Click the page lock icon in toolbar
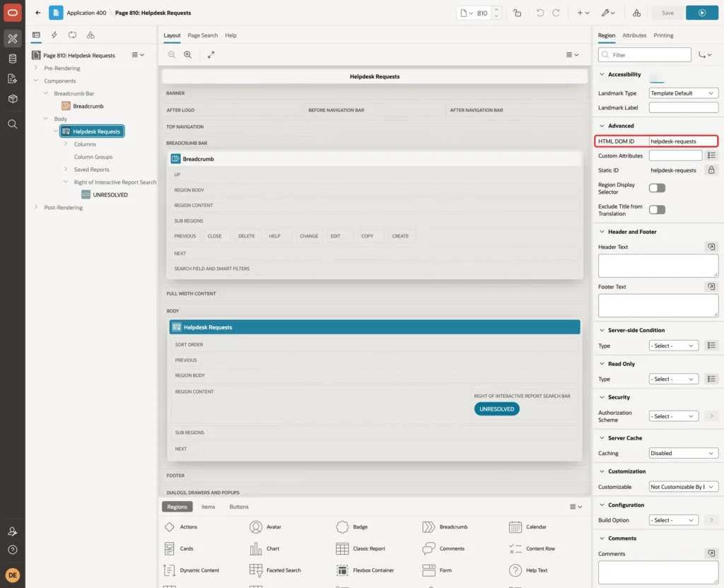This screenshot has width=724, height=588. [517, 13]
